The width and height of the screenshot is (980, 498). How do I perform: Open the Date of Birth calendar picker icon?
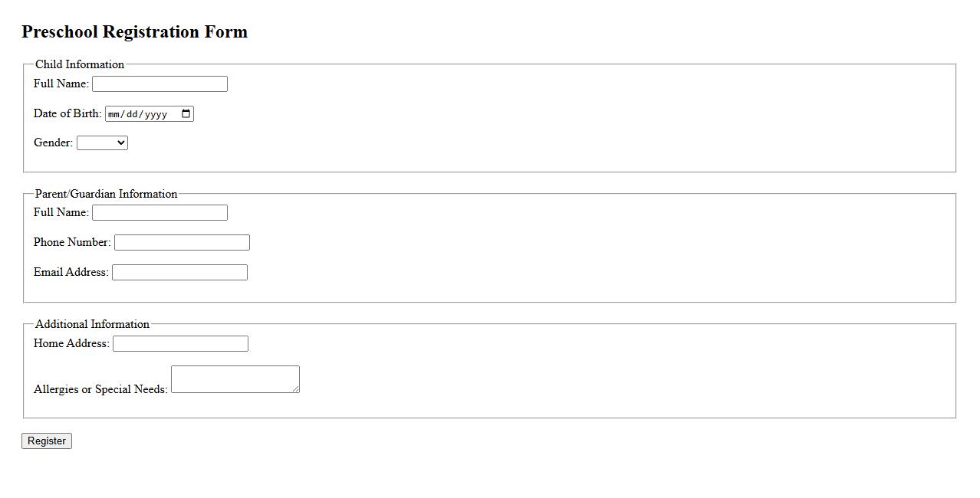pyautogui.click(x=186, y=114)
